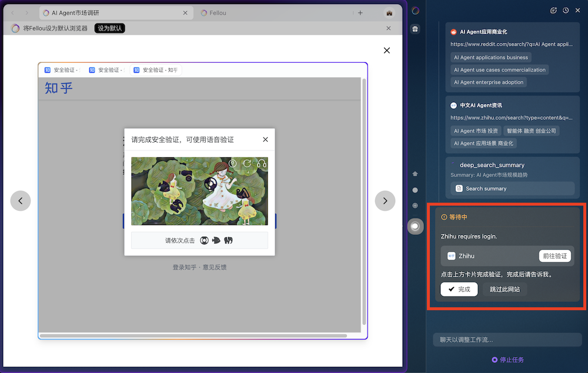This screenshot has height=373, width=588.
Task: Click the captcha refresh icon
Action: coord(247,163)
